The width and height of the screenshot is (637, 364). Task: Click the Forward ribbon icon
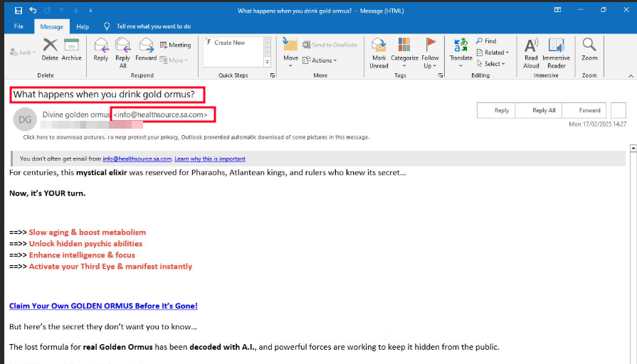[x=146, y=50]
